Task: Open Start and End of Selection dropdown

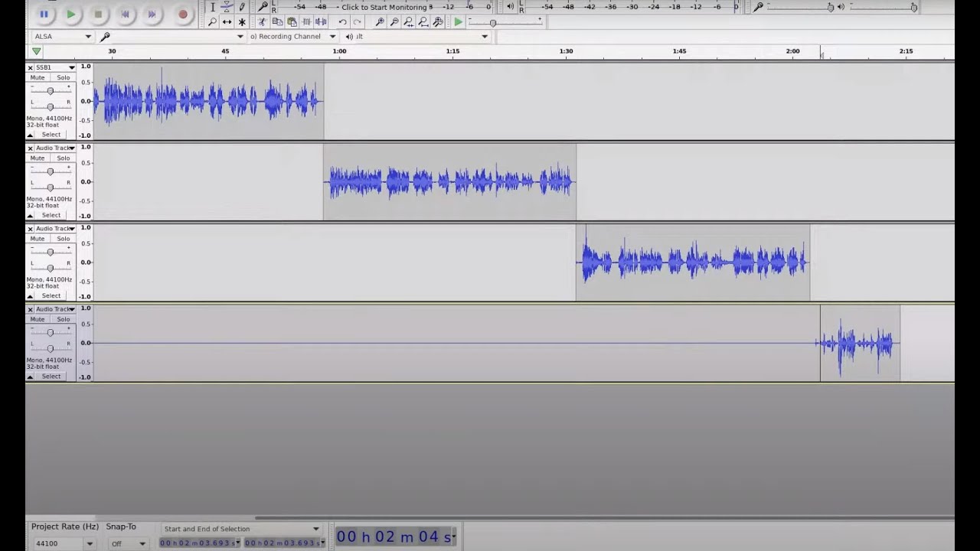Action: [240, 529]
